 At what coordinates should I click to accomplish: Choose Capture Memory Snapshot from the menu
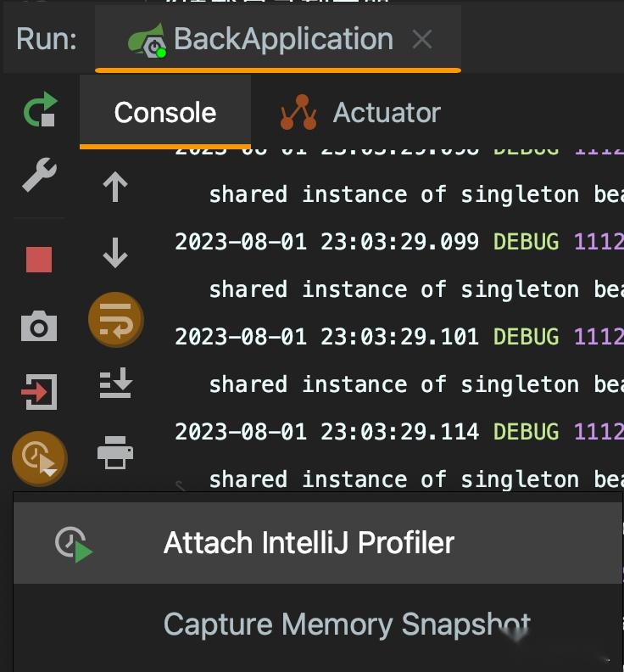317,624
